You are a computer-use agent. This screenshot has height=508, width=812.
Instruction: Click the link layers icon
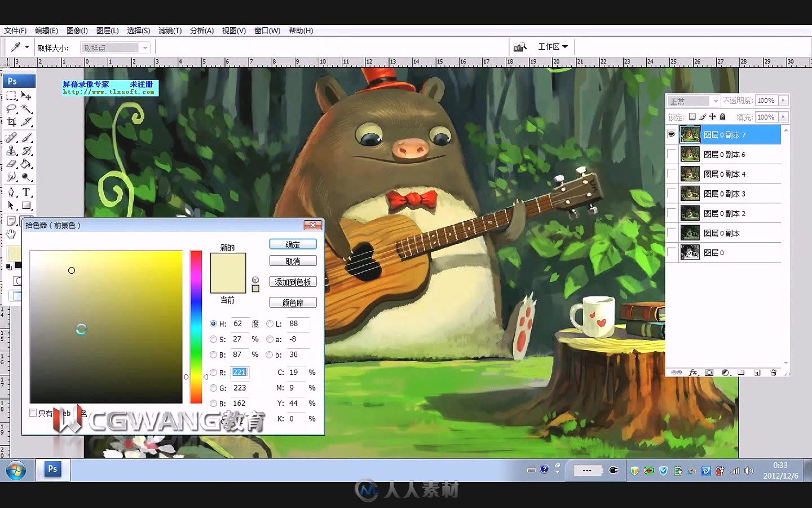(676, 373)
